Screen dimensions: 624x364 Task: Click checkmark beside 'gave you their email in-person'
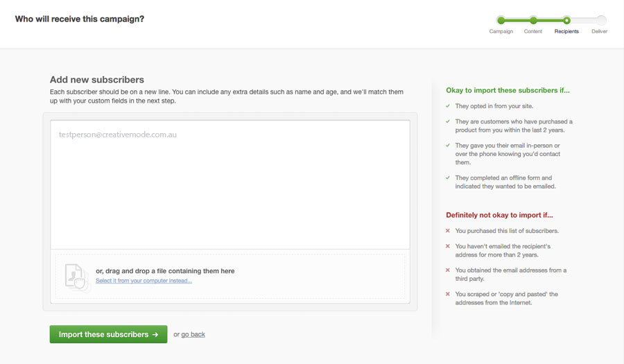(x=448, y=145)
